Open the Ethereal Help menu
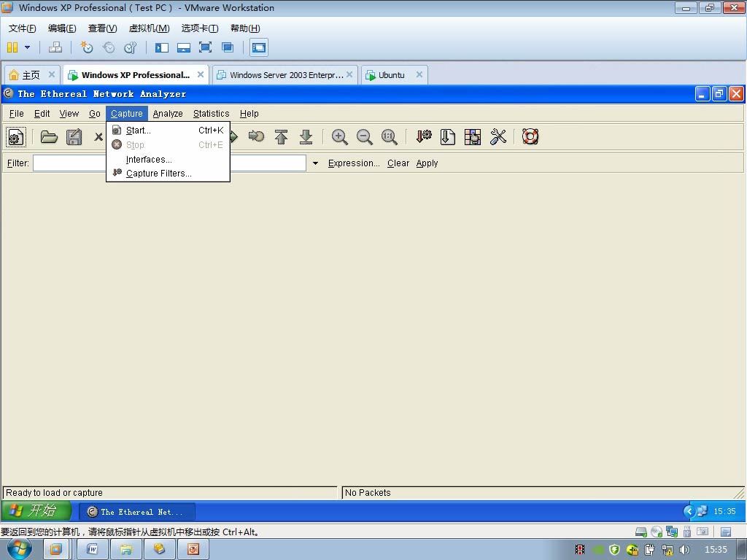 point(249,114)
